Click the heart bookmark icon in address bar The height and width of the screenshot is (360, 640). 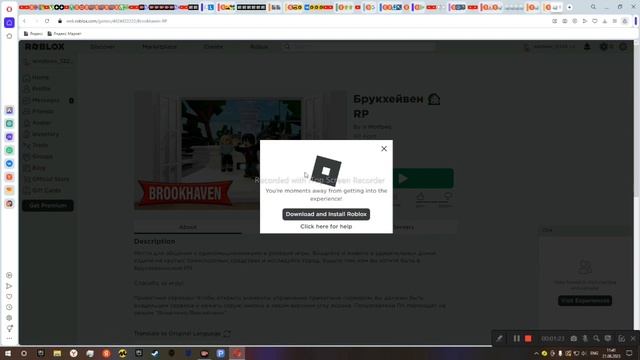[x=595, y=21]
